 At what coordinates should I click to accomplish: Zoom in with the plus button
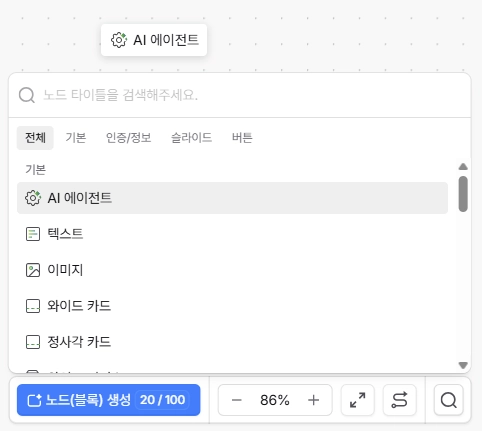(313, 400)
